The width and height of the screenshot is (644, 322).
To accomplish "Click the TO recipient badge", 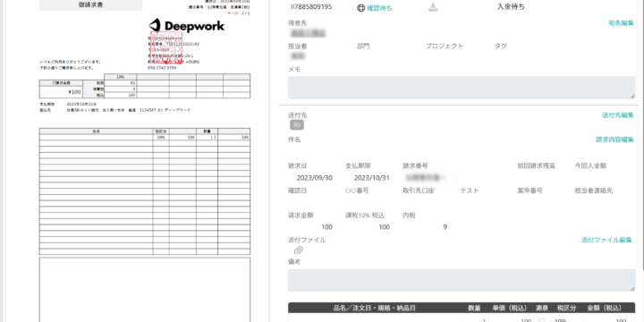I will pos(297,125).
